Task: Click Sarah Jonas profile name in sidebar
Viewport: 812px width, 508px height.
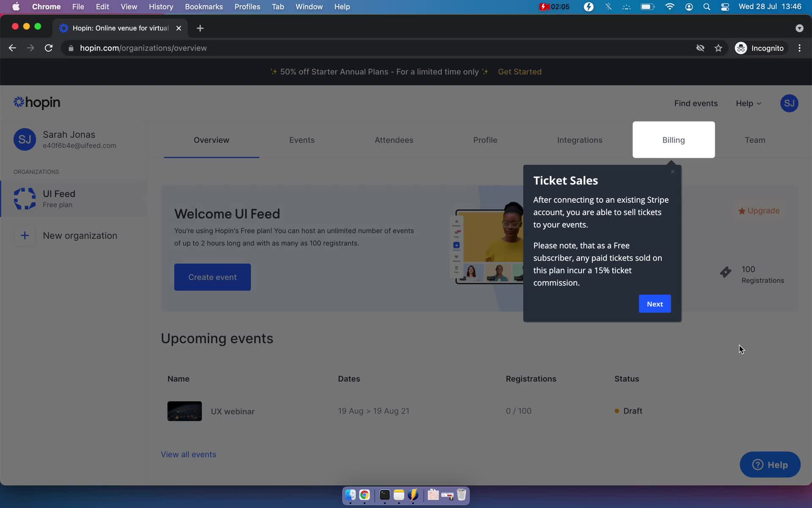Action: point(69,135)
